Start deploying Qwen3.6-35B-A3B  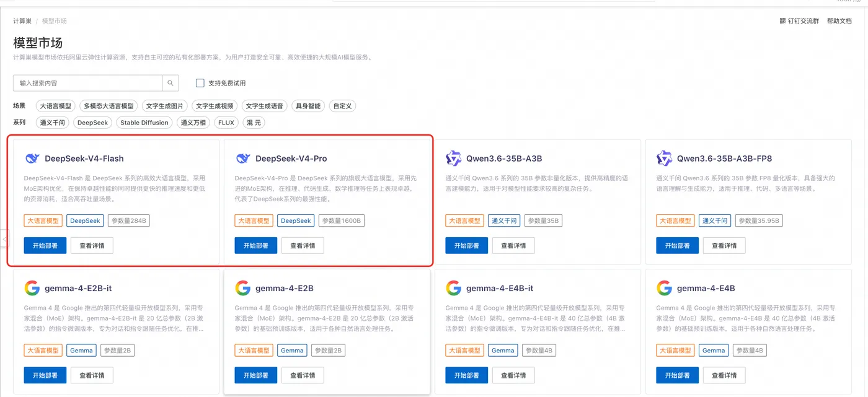466,245
